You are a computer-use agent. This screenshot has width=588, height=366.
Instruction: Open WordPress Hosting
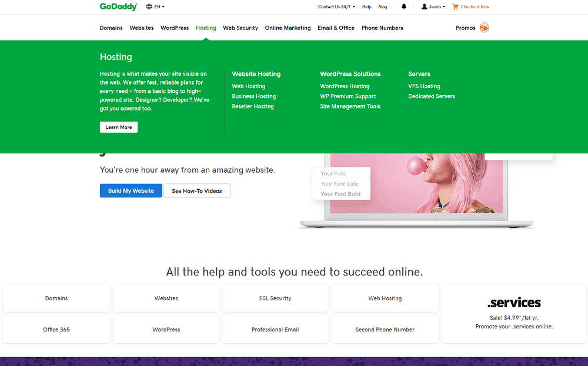[345, 86]
